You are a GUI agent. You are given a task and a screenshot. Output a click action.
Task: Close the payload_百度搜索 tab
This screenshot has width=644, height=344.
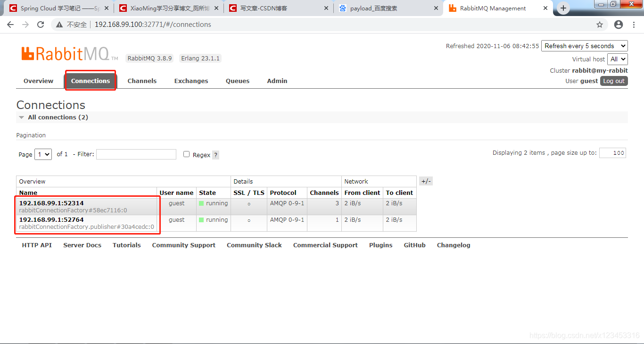click(x=436, y=8)
